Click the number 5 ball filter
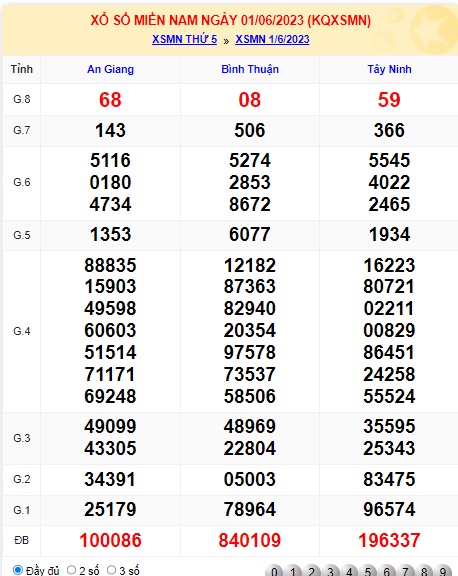 tap(368, 570)
